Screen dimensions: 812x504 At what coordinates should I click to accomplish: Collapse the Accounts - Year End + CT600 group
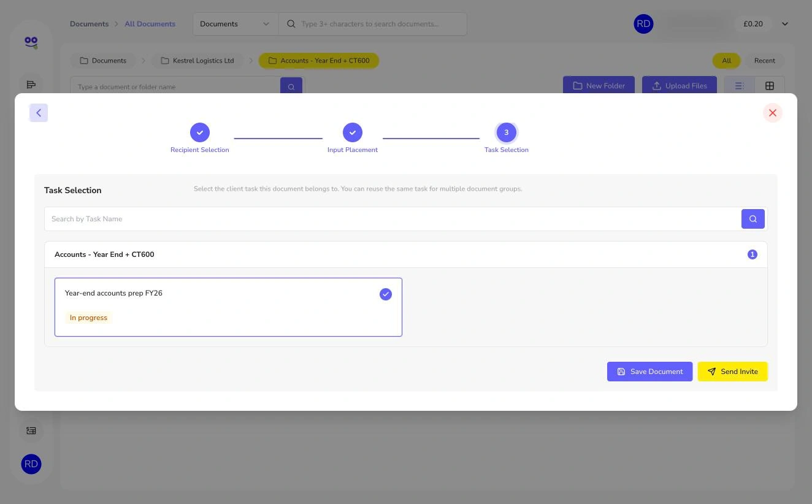coord(405,254)
